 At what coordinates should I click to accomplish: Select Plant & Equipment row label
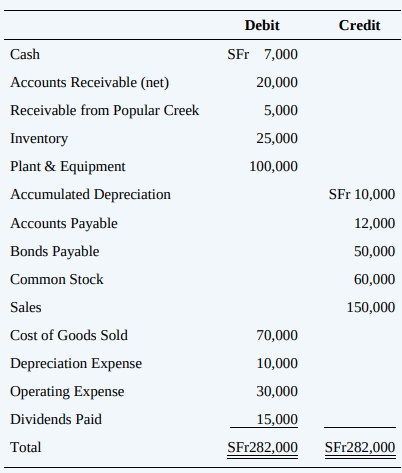68,167
